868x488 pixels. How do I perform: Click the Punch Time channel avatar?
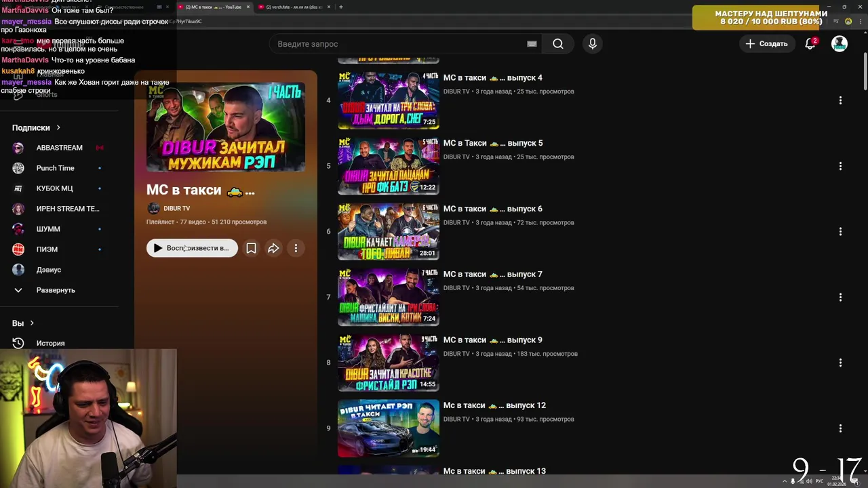[18, 168]
